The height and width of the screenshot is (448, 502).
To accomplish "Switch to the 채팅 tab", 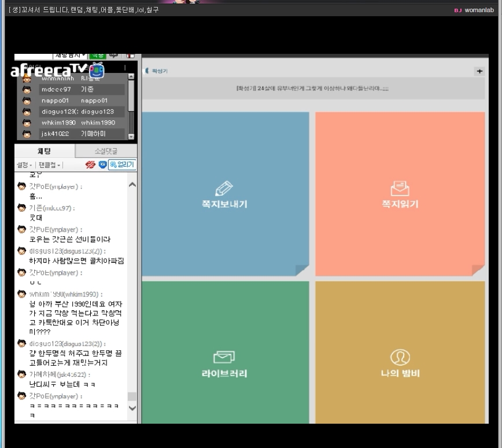I will 45,151.
